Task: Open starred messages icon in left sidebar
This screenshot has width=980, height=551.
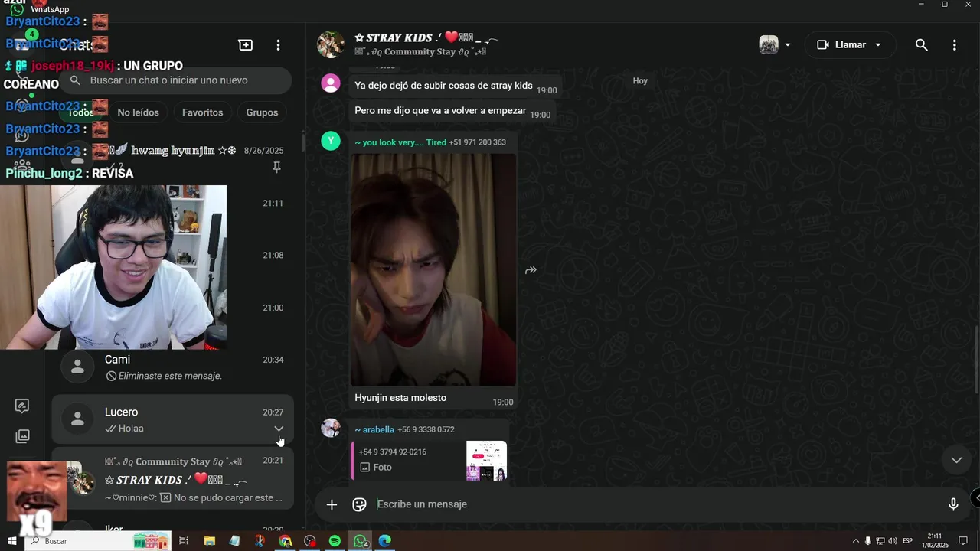Action: pos(22,406)
